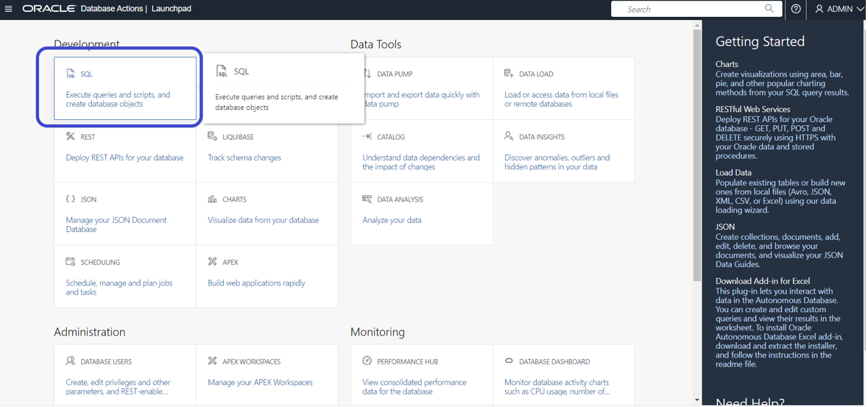Open "Analyze your data" link

(x=392, y=220)
